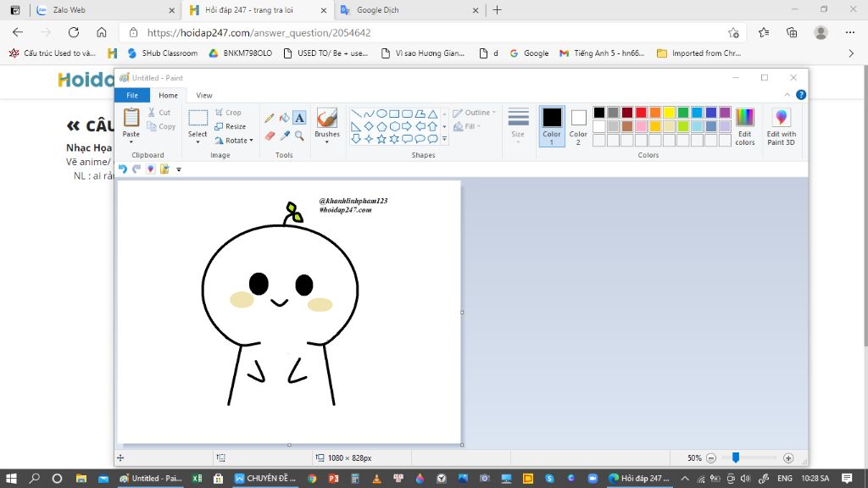The image size is (868, 488).
Task: Activate Color 1 foreground selector
Action: click(551, 126)
